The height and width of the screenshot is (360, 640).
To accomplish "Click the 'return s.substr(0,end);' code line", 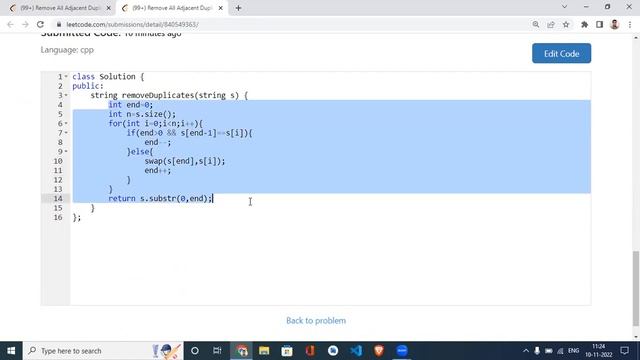I will click(160, 198).
